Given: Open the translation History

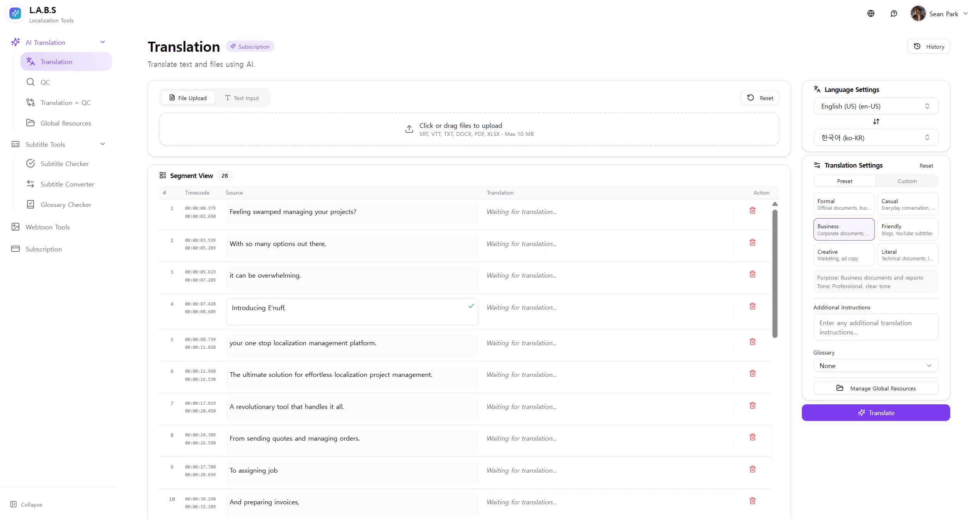Looking at the screenshot, I should tap(928, 47).
